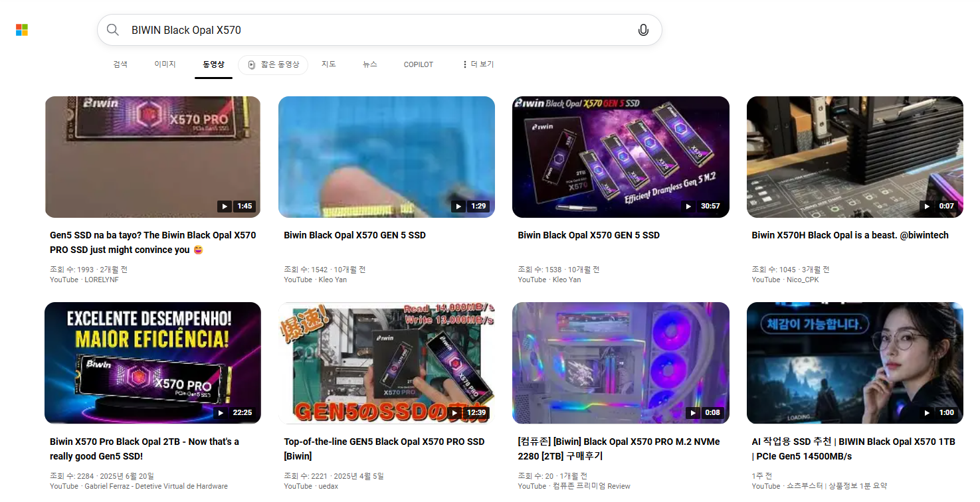This screenshot has width=980, height=502.
Task: Click the search magnifier icon
Action: click(113, 30)
